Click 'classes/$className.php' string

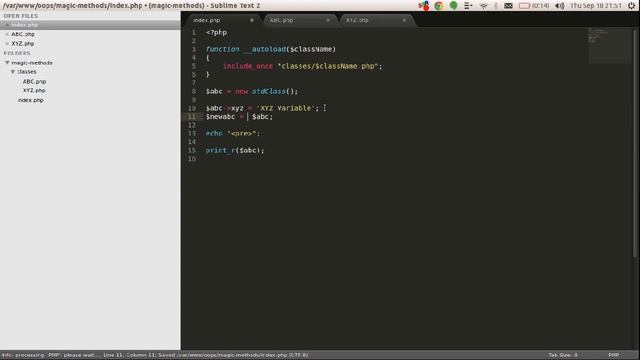tap(329, 66)
